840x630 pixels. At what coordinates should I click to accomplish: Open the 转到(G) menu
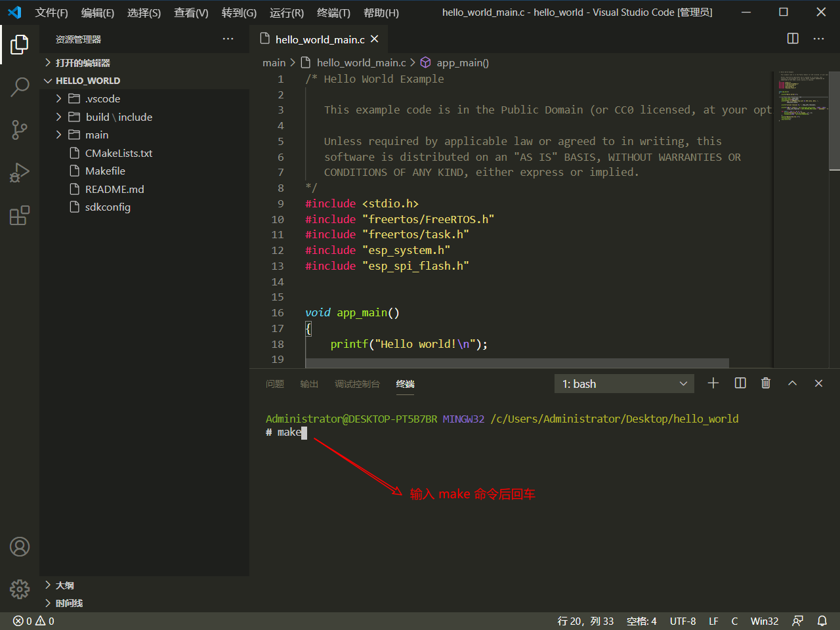tap(239, 12)
